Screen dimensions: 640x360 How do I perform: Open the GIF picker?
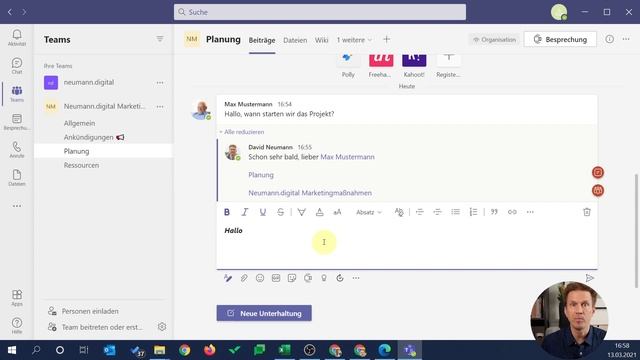(x=276, y=278)
